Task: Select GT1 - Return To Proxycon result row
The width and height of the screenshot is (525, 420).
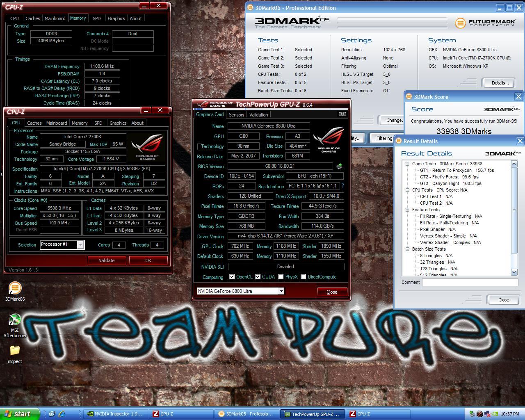Action: point(457,170)
